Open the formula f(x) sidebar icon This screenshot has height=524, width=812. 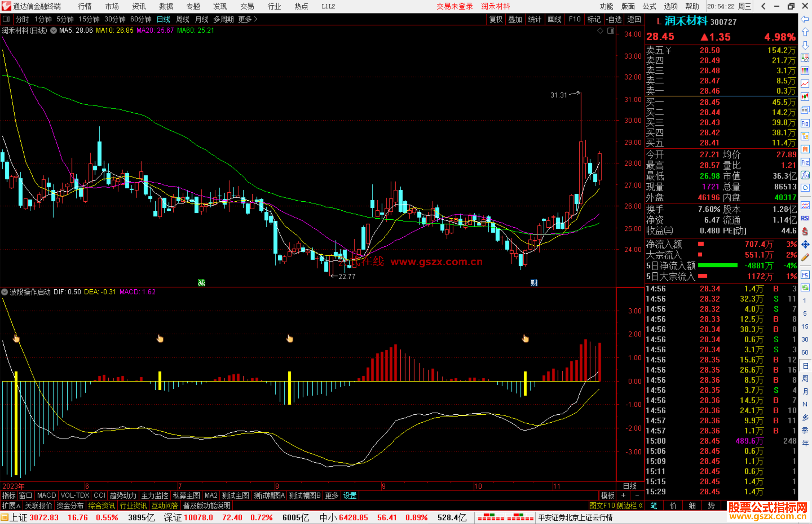(x=805, y=175)
